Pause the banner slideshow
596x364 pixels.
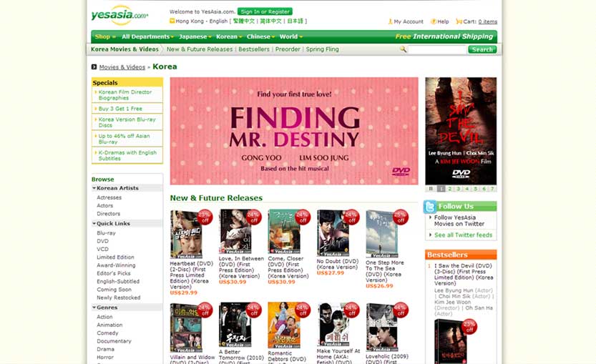click(x=431, y=189)
